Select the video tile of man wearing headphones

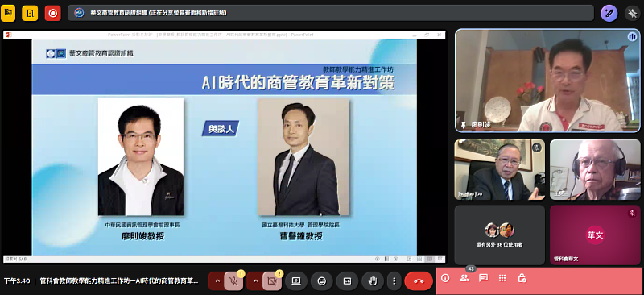pos(595,169)
